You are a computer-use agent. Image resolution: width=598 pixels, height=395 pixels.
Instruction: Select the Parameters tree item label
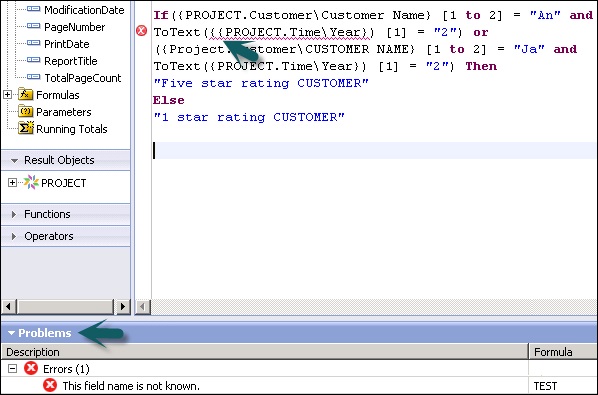click(x=64, y=112)
